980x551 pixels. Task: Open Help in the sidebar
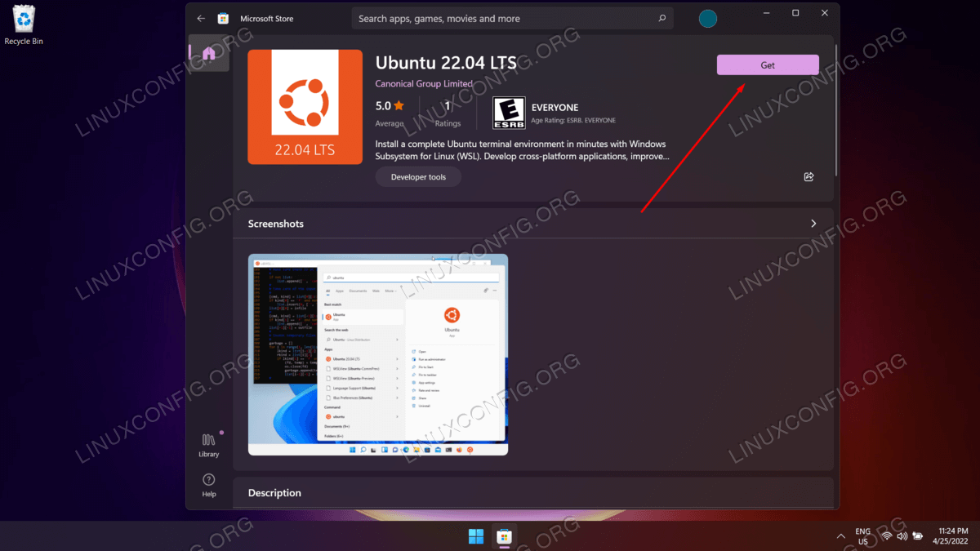(208, 485)
